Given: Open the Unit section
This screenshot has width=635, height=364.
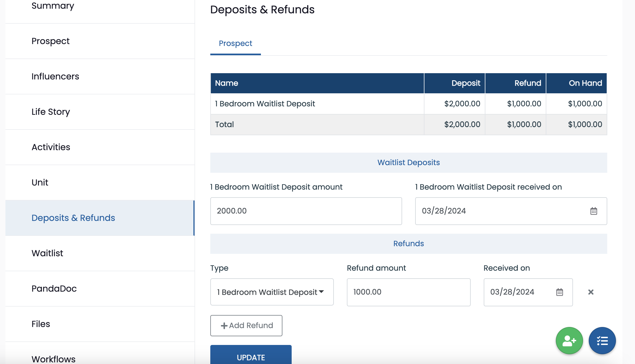Looking at the screenshot, I should [x=100, y=183].
